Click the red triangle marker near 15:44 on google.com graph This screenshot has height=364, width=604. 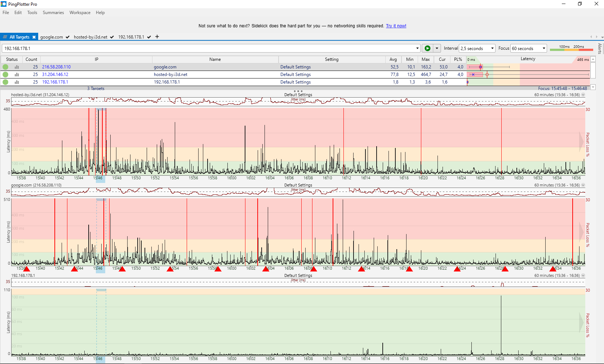click(74, 269)
